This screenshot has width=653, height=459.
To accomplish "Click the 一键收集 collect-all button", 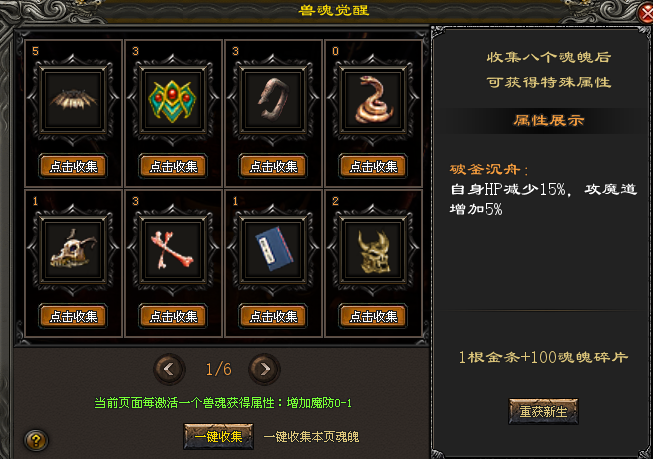I will point(218,437).
